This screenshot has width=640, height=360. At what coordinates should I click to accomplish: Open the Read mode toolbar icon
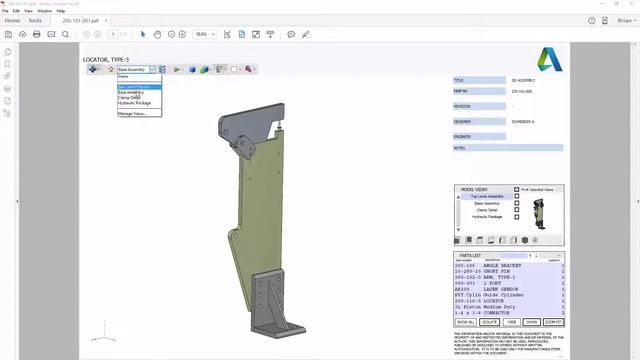click(270, 35)
